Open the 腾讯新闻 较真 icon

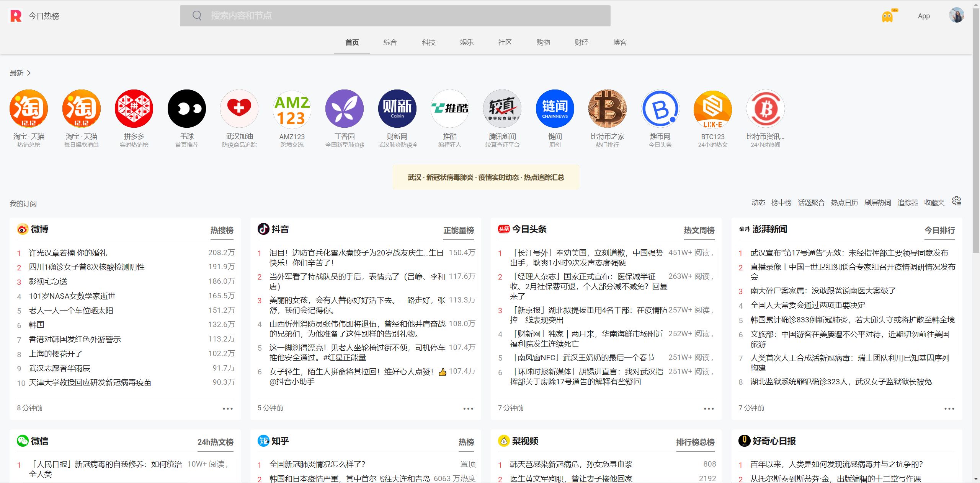point(502,109)
